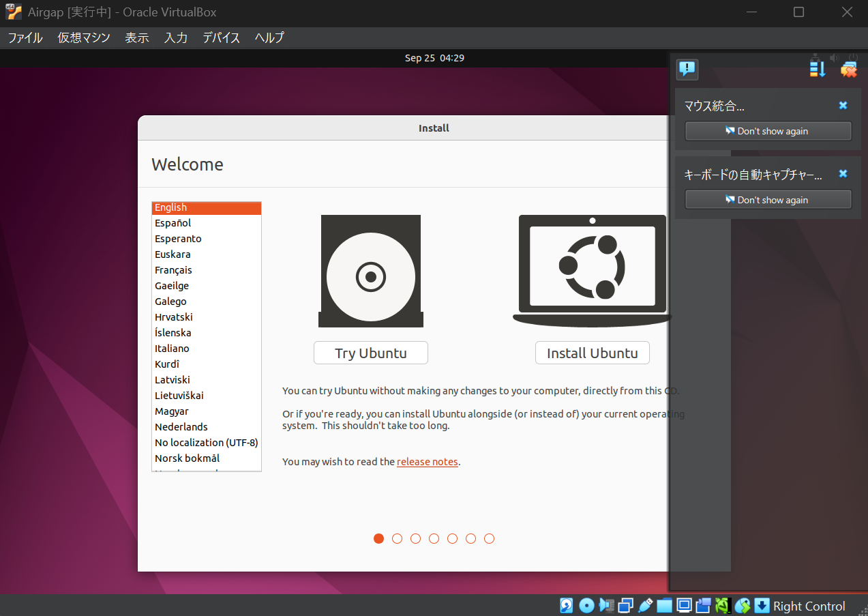Dismiss the マウス統合 notification
868x616 pixels.
pos(843,106)
